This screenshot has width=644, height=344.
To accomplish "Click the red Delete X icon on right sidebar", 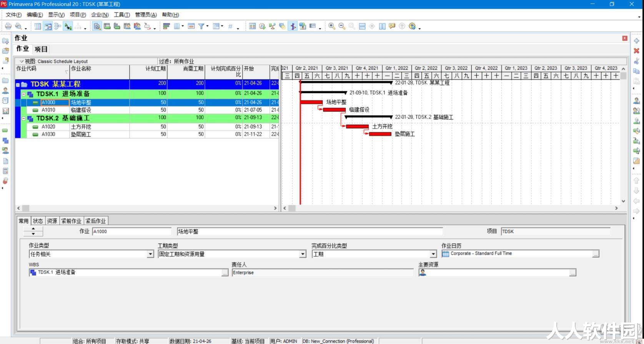I will pos(636,51).
